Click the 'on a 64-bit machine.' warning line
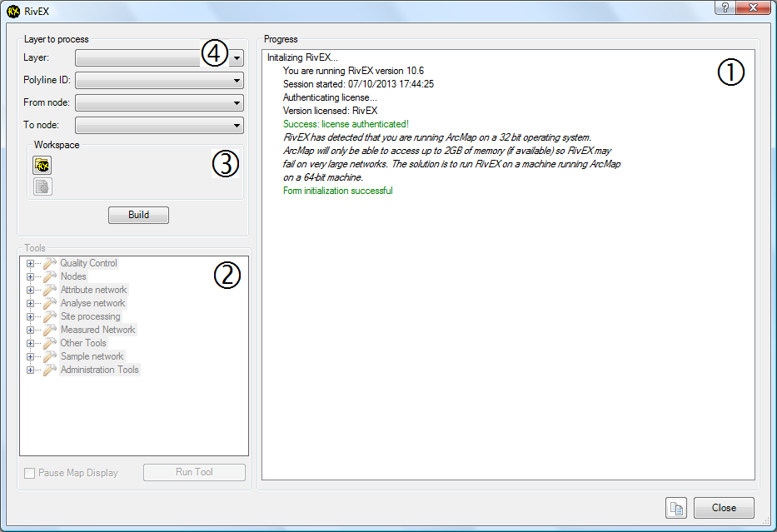 click(x=323, y=177)
